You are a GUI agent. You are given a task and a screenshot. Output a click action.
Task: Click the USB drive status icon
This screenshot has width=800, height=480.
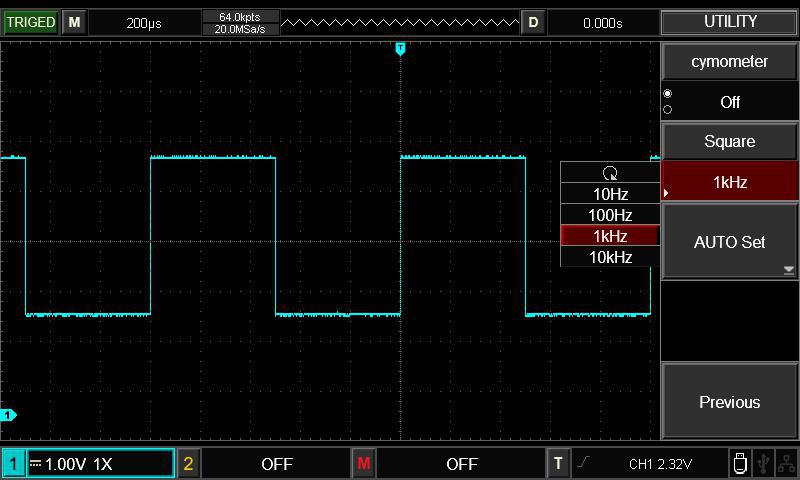click(739, 463)
